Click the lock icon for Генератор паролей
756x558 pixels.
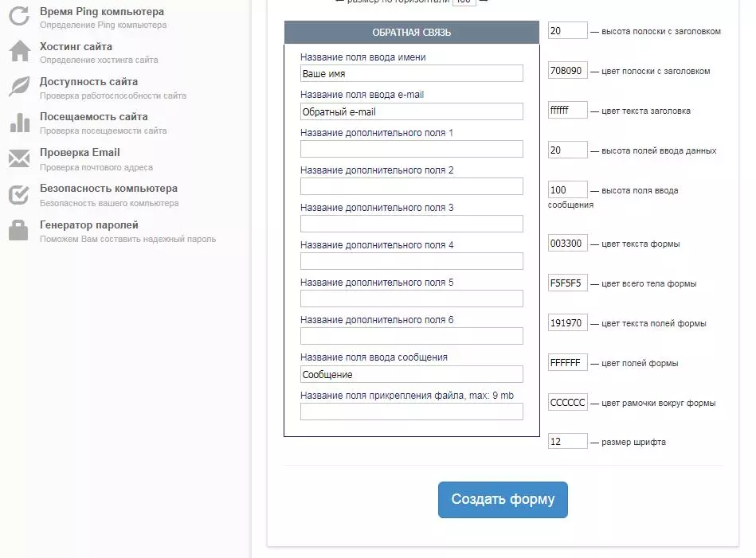19,230
